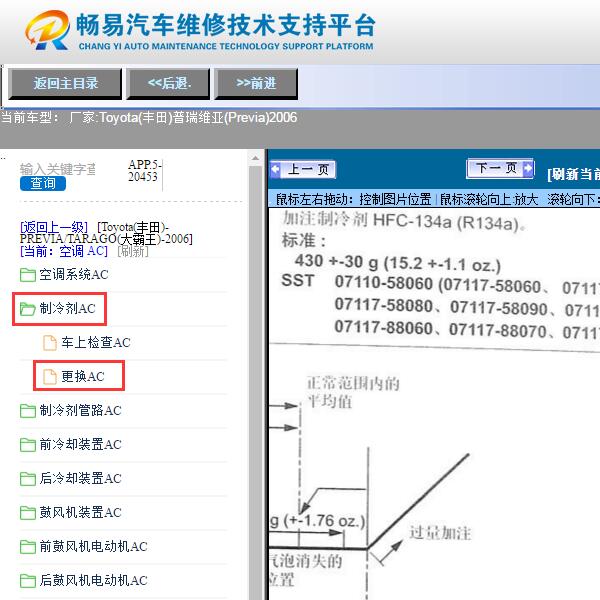The image size is (600, 600).
Task: Click the folder icon beside 制冷剂管路AC
Action: point(28,411)
